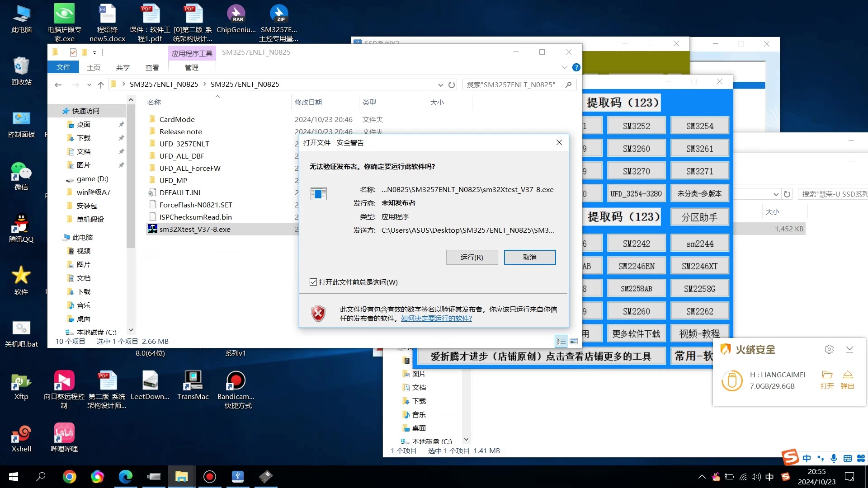Open the address bar history dropdown

tap(440, 84)
